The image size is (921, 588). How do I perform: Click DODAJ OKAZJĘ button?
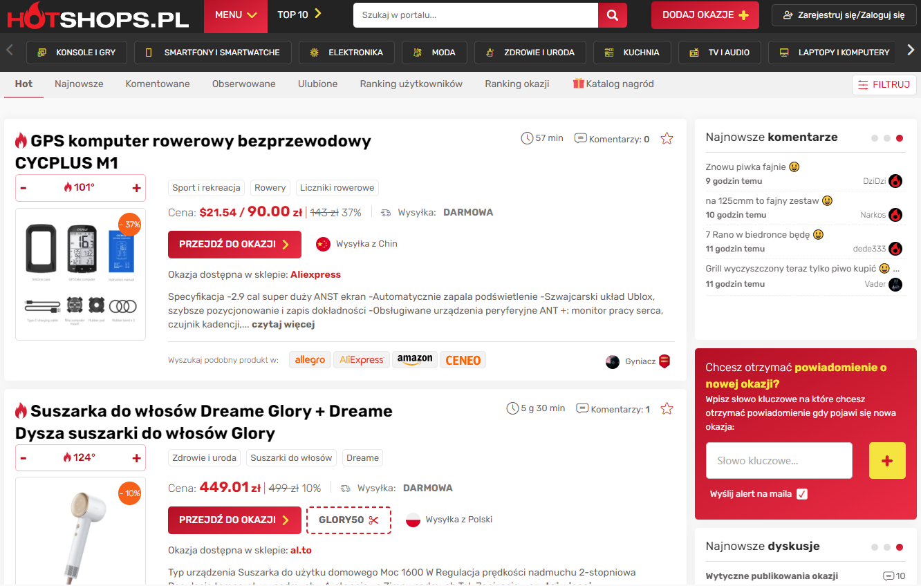[x=705, y=15]
